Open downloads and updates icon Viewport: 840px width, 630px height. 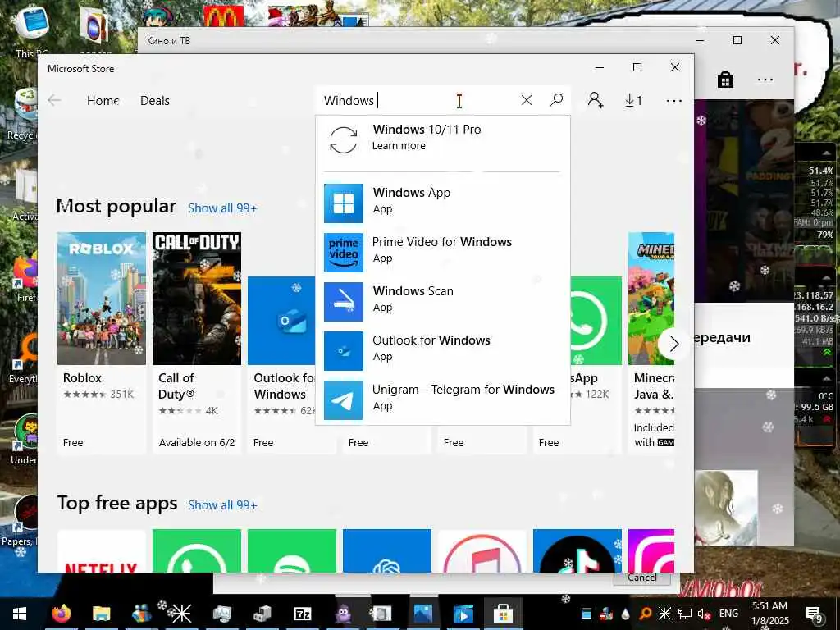[633, 100]
